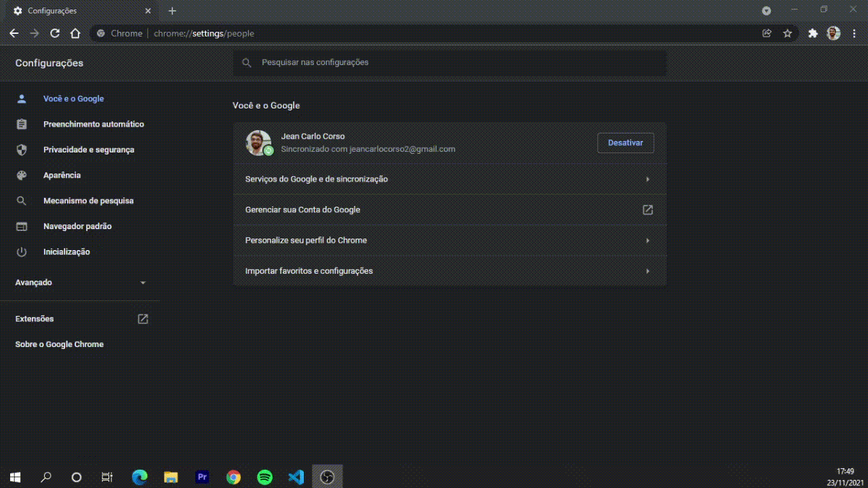
Task: Open Inicialização settings section
Action: point(66,252)
